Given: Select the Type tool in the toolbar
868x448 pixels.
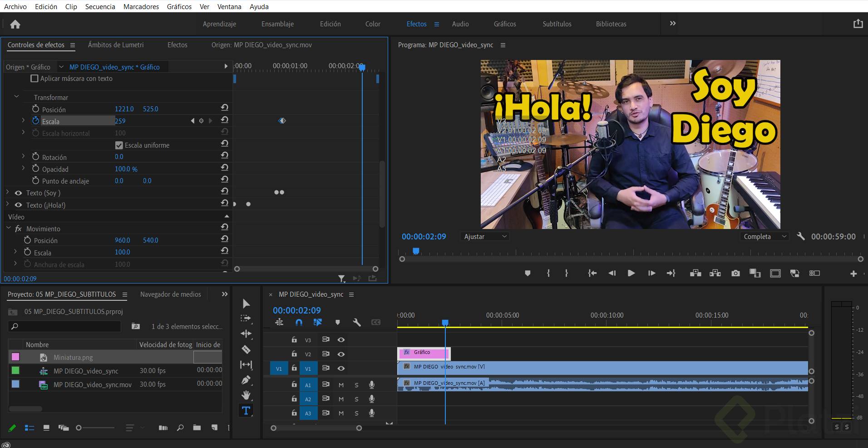Looking at the screenshot, I should click(x=246, y=411).
